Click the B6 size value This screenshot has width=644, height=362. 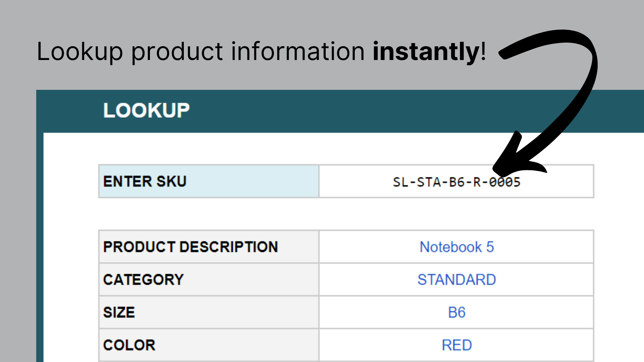point(457,312)
